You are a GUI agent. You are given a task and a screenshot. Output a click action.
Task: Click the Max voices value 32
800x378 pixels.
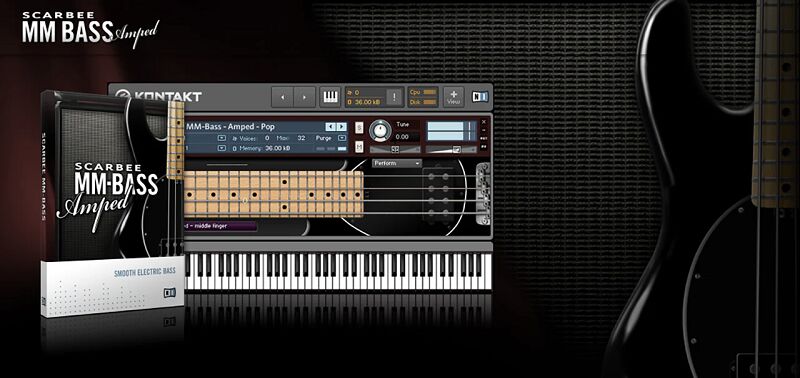302,138
